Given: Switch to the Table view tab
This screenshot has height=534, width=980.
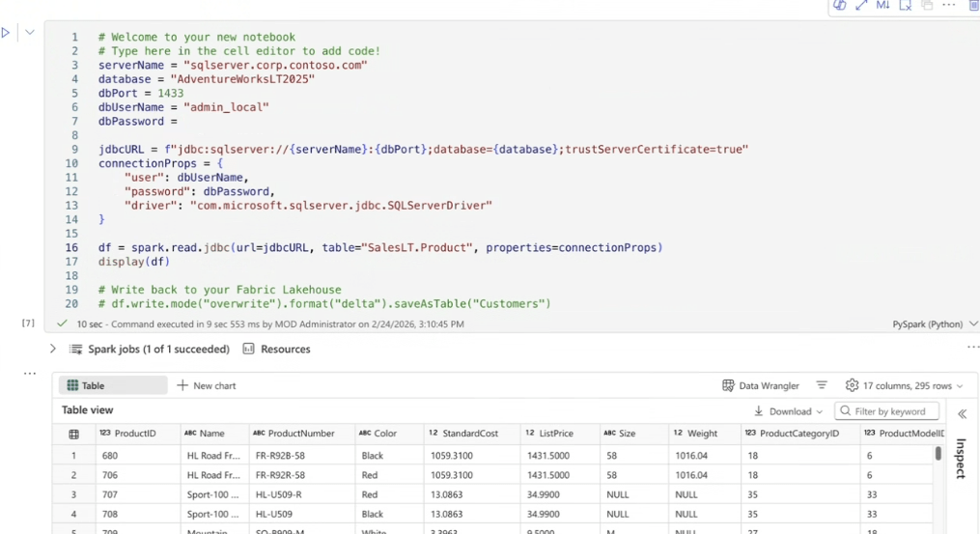Looking at the screenshot, I should tap(113, 385).
